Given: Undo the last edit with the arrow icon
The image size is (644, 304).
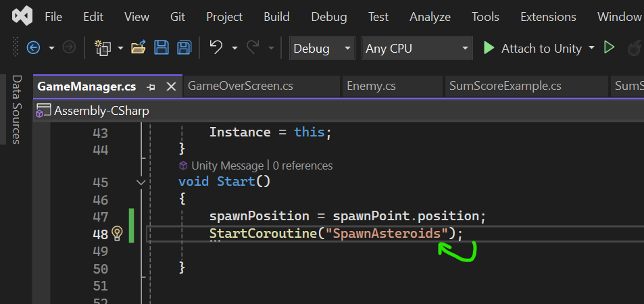Looking at the screenshot, I should (x=216, y=48).
